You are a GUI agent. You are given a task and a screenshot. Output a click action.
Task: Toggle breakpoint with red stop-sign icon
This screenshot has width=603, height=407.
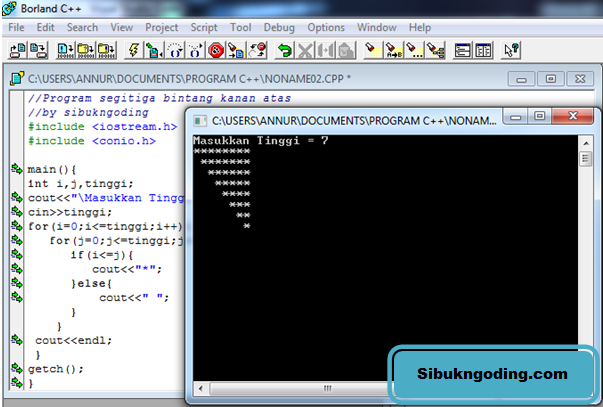pyautogui.click(x=216, y=50)
